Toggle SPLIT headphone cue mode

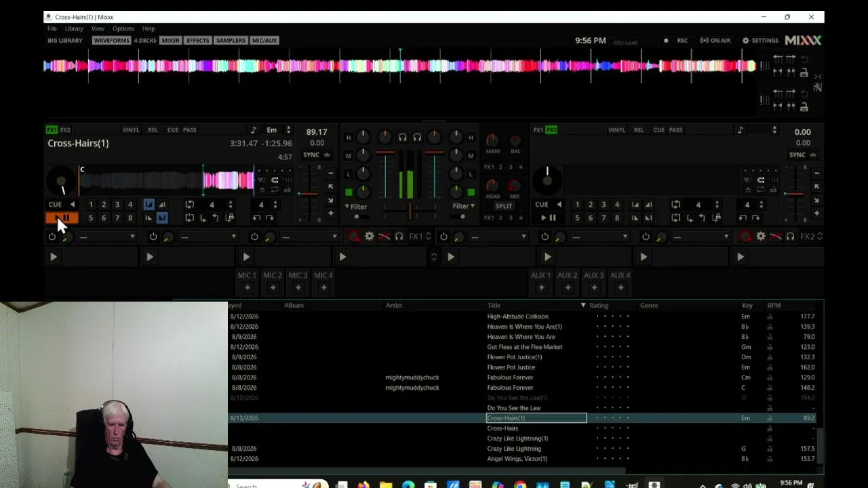point(504,206)
